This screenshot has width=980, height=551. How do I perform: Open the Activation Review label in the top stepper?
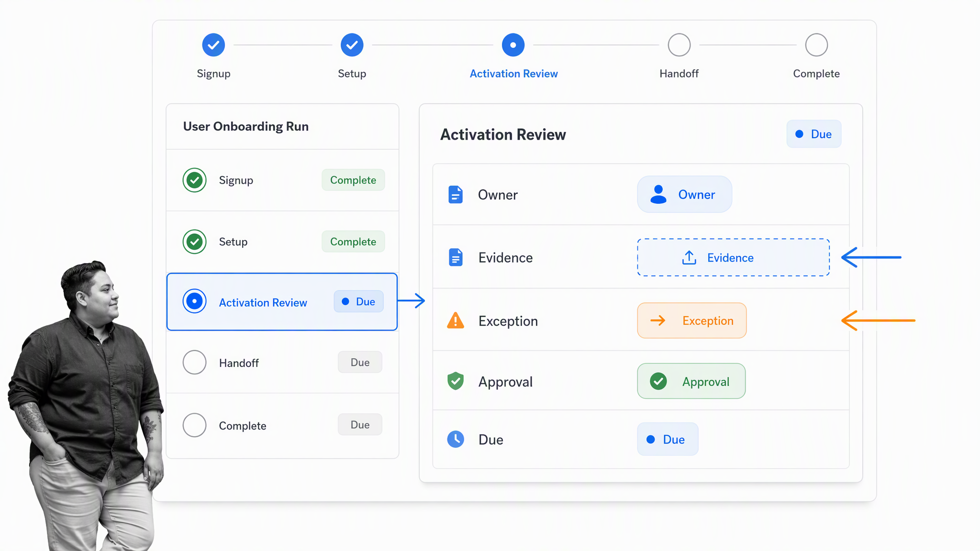[x=513, y=74]
